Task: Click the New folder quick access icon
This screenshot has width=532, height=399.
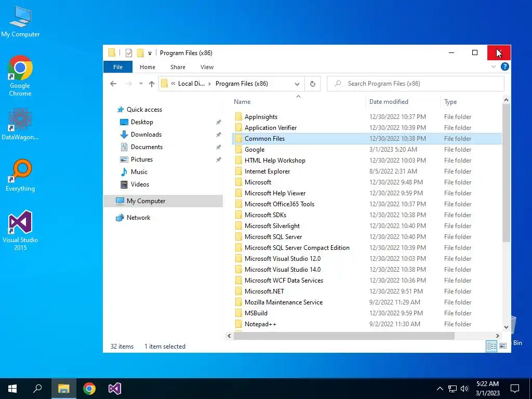Action: pyautogui.click(x=140, y=53)
